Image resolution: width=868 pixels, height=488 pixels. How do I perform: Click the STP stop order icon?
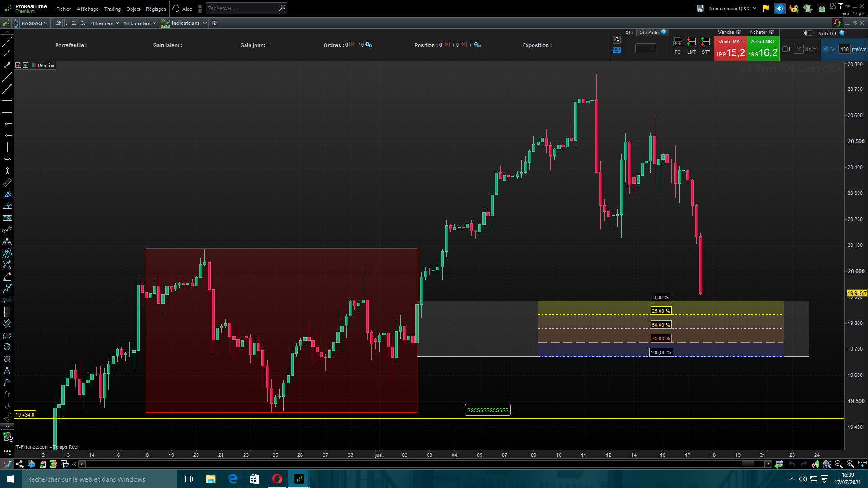coord(705,42)
